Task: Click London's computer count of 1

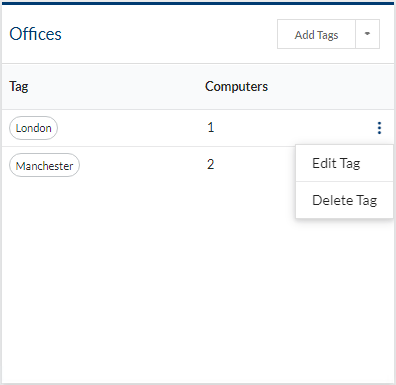Action: (210, 127)
